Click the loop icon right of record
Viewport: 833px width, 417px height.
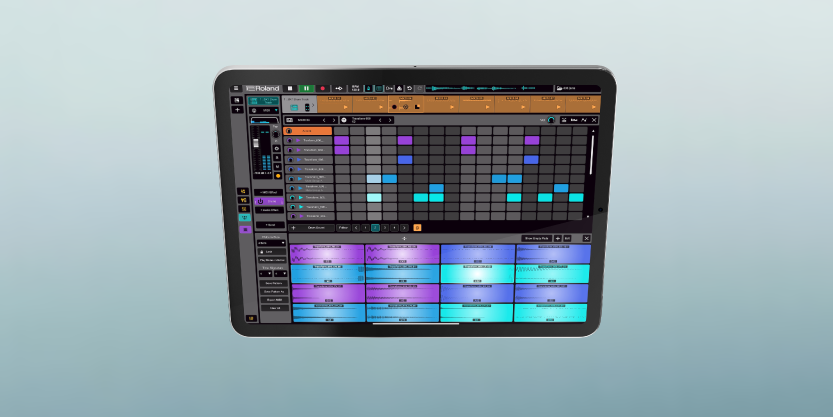pyautogui.click(x=339, y=88)
